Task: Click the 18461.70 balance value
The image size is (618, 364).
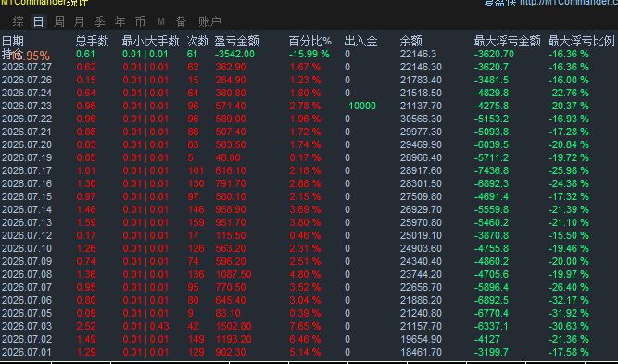Action: point(421,353)
